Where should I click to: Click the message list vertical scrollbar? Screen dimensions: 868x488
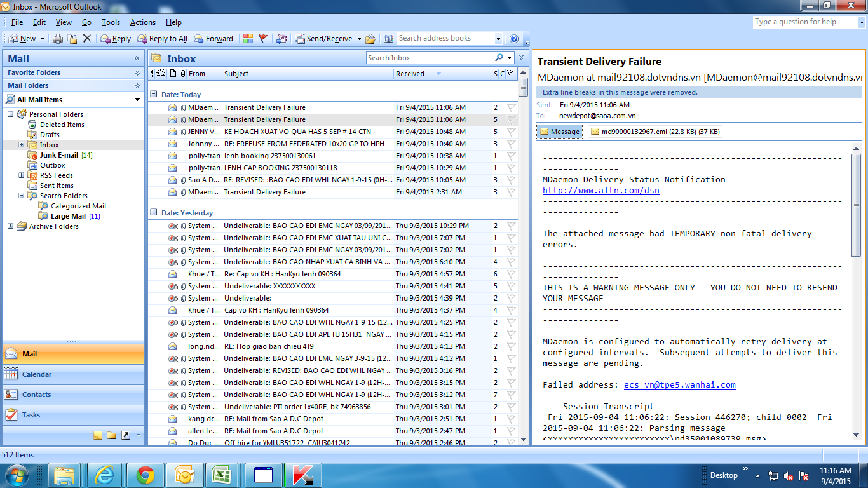coord(523,254)
